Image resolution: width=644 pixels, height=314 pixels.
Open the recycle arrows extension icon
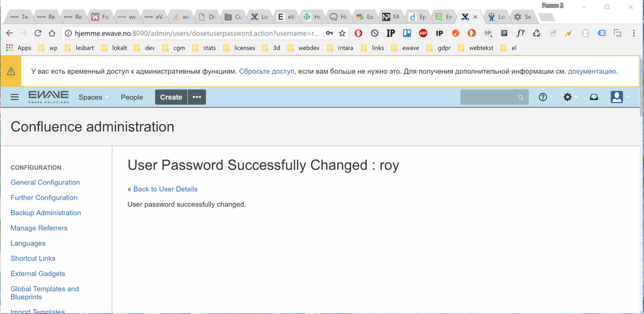point(536,34)
